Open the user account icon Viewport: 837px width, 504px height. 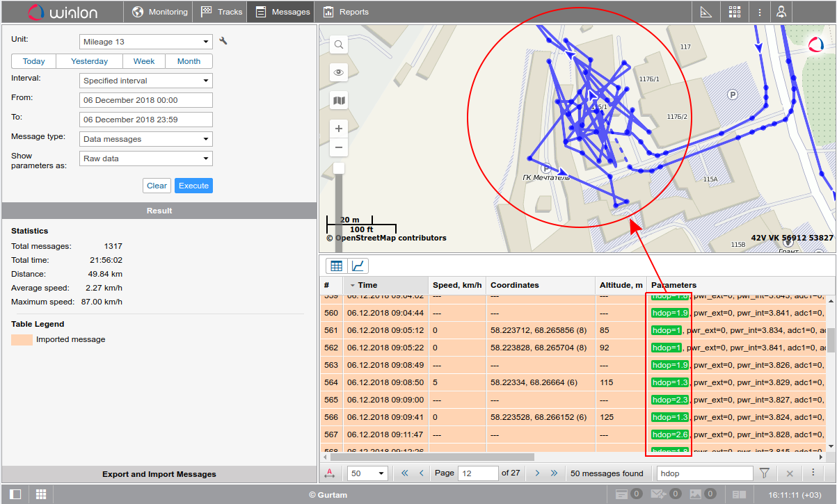tap(781, 12)
